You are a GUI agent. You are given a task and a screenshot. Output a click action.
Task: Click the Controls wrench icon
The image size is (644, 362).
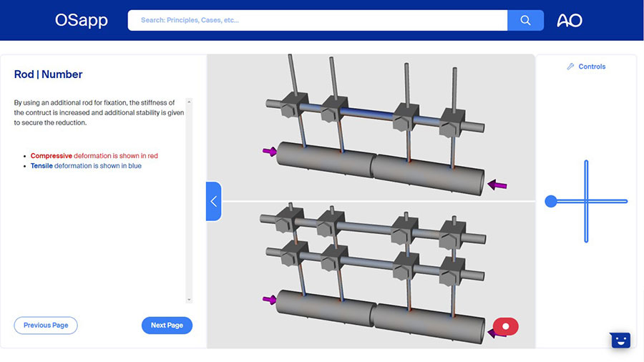[570, 67]
